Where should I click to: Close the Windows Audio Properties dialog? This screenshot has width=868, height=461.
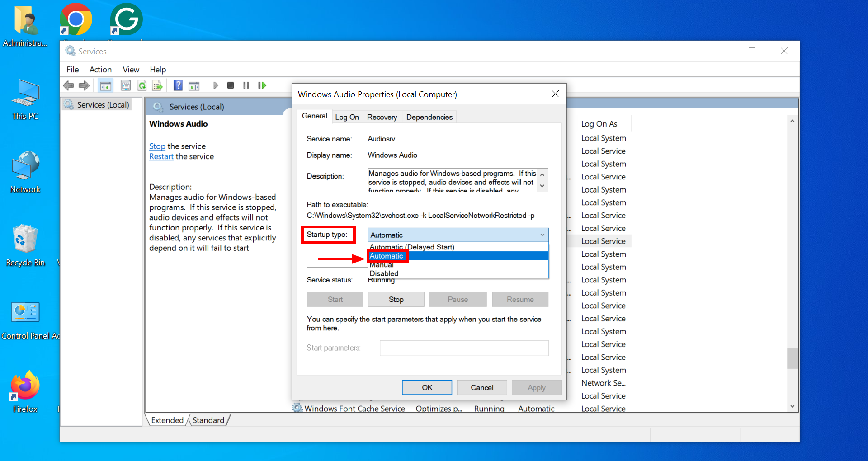point(555,94)
